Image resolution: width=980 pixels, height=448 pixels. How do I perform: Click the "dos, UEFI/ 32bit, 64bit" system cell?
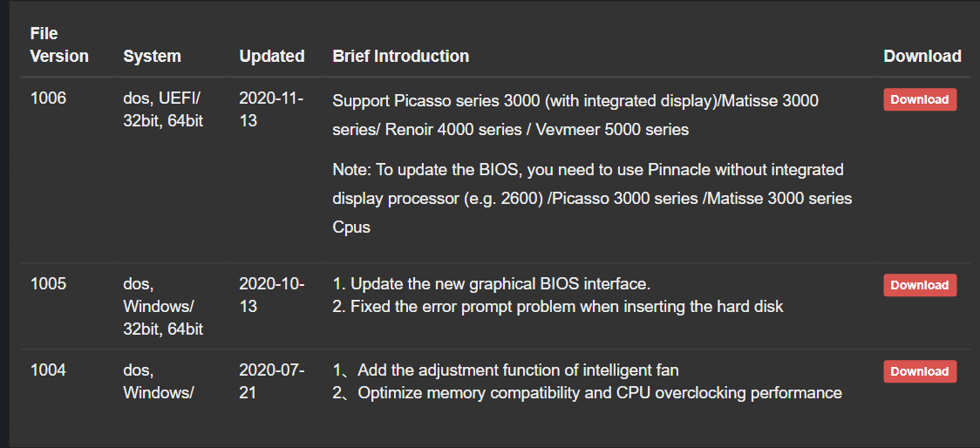pyautogui.click(x=162, y=109)
